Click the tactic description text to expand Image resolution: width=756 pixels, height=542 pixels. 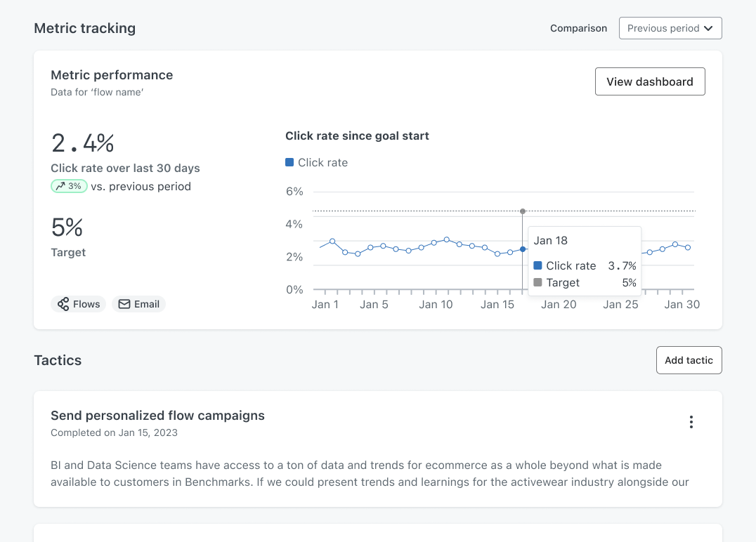tap(370, 474)
